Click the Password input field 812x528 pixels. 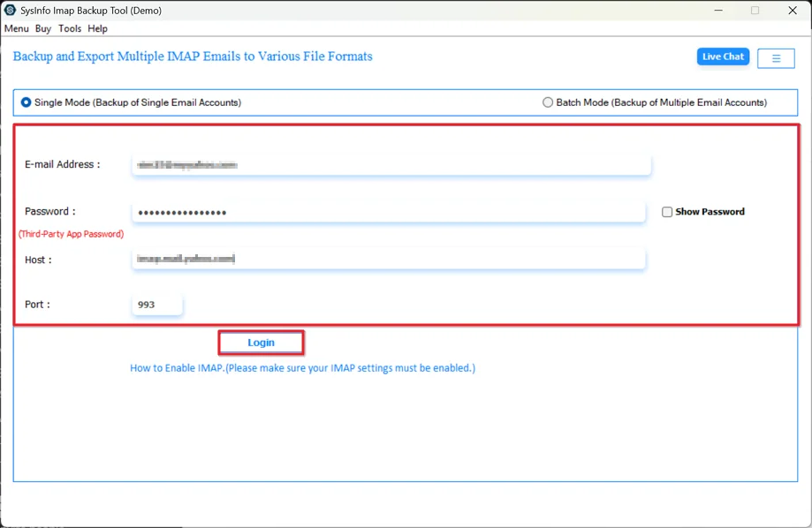389,213
